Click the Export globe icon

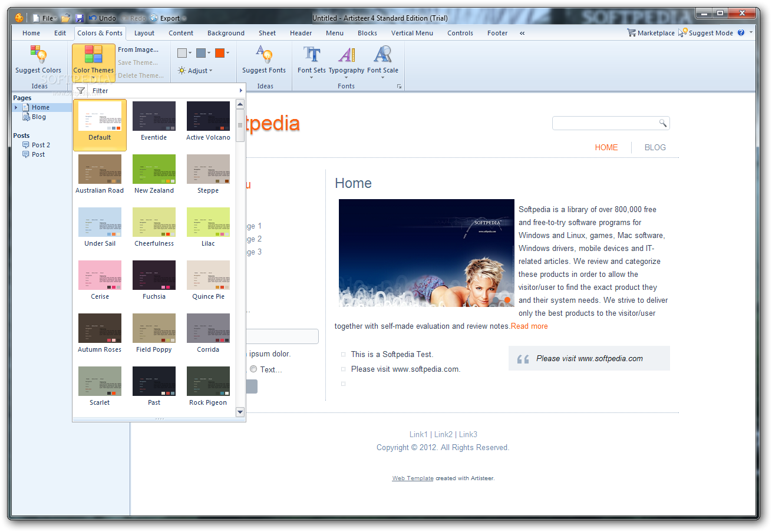pyautogui.click(x=154, y=18)
